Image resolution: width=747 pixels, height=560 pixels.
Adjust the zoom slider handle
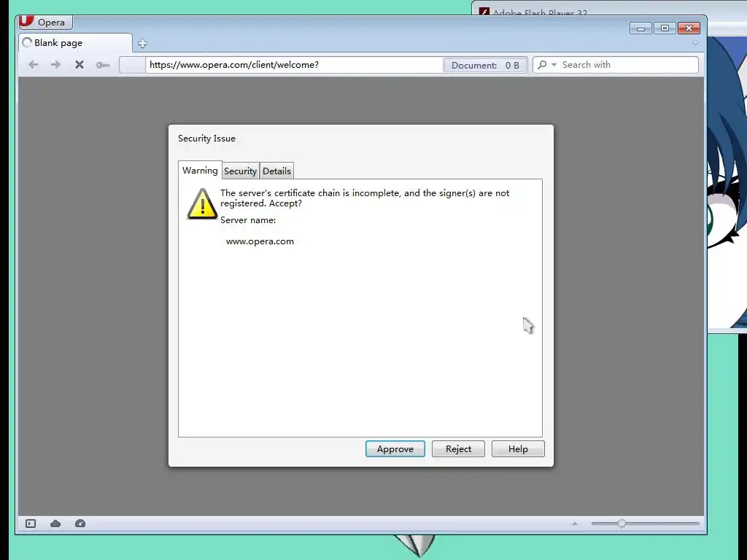[622, 524]
